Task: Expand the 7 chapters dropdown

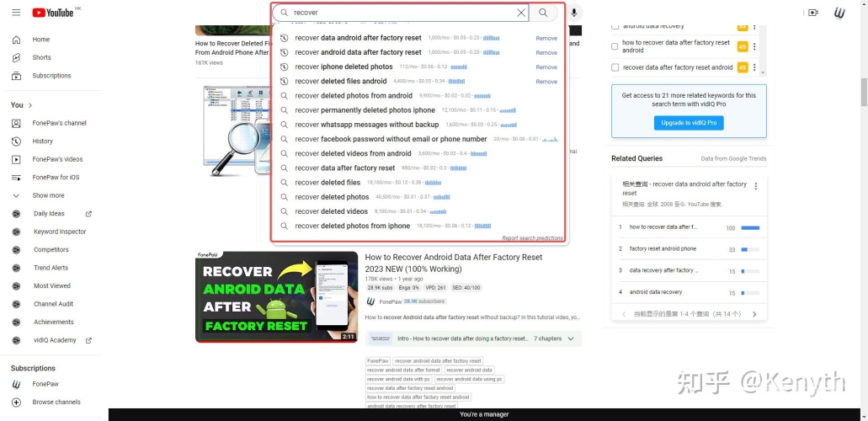Action: pos(571,338)
